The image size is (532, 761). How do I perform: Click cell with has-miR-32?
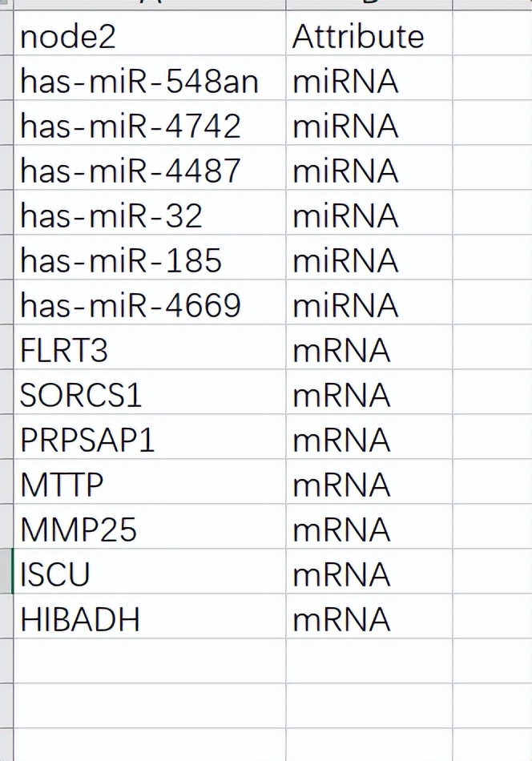[149, 216]
